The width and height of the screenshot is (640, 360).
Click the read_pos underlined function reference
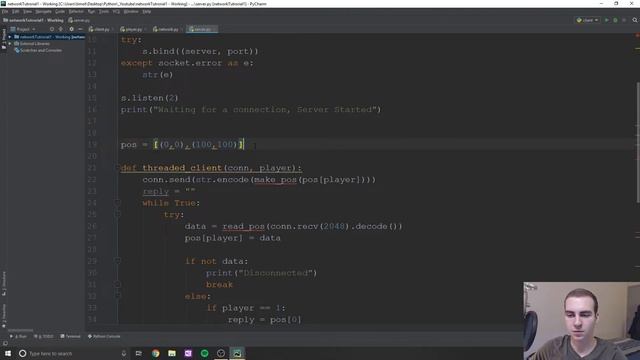coord(243,226)
